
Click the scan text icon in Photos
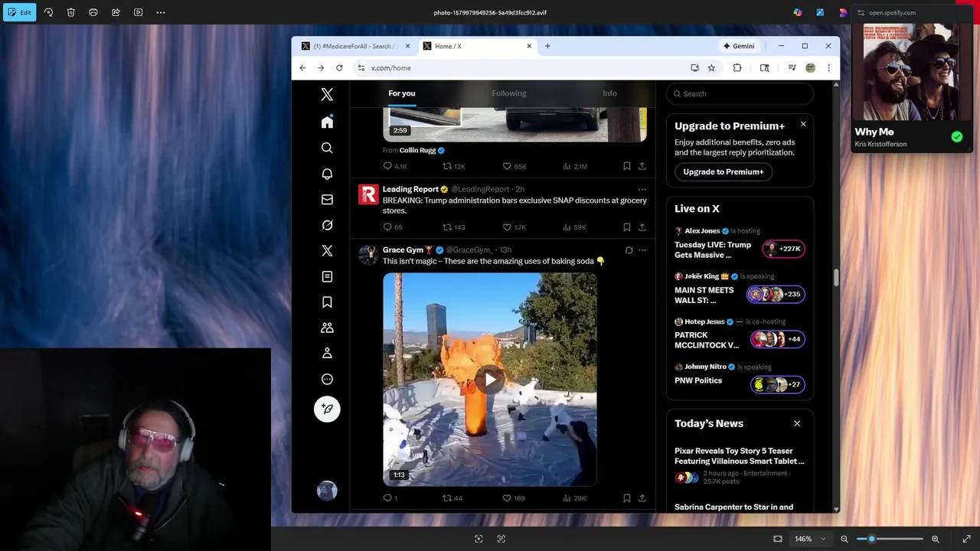[501, 539]
